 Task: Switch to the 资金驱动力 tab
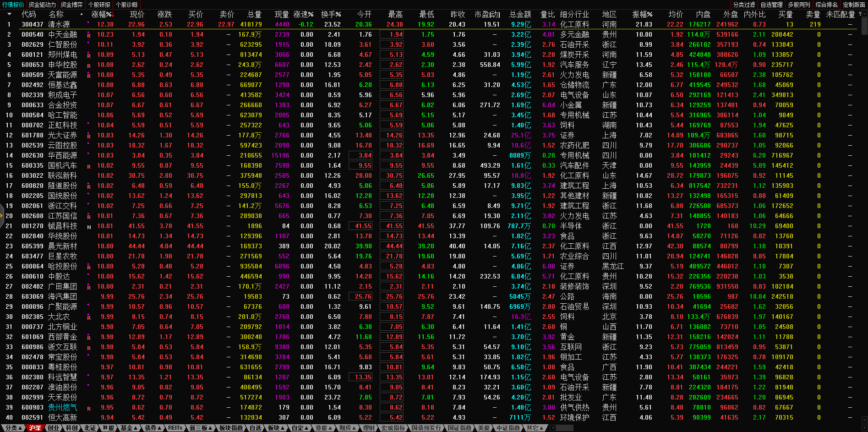[x=42, y=5]
